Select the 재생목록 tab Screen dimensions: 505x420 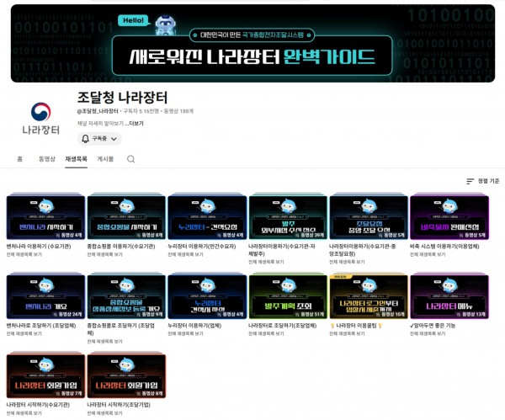point(76,159)
